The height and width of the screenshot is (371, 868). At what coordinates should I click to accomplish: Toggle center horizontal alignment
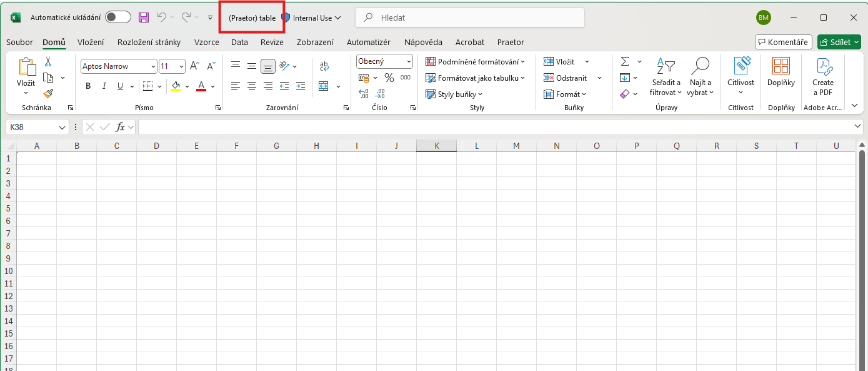251,86
